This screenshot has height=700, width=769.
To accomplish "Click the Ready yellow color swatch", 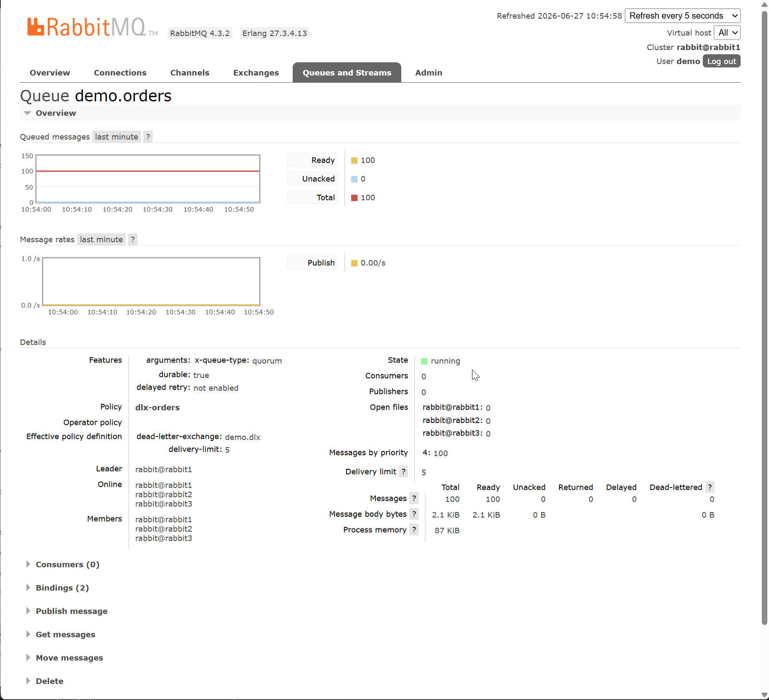I will (354, 161).
